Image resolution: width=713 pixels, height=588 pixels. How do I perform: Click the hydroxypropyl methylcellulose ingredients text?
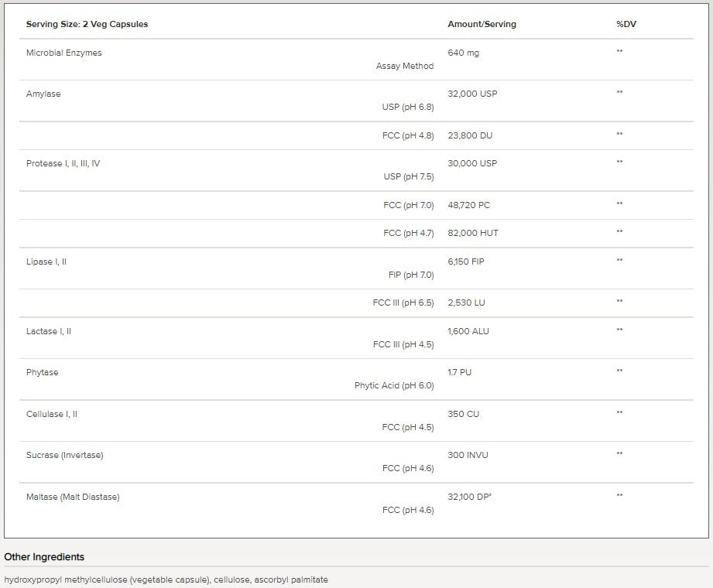point(166,579)
